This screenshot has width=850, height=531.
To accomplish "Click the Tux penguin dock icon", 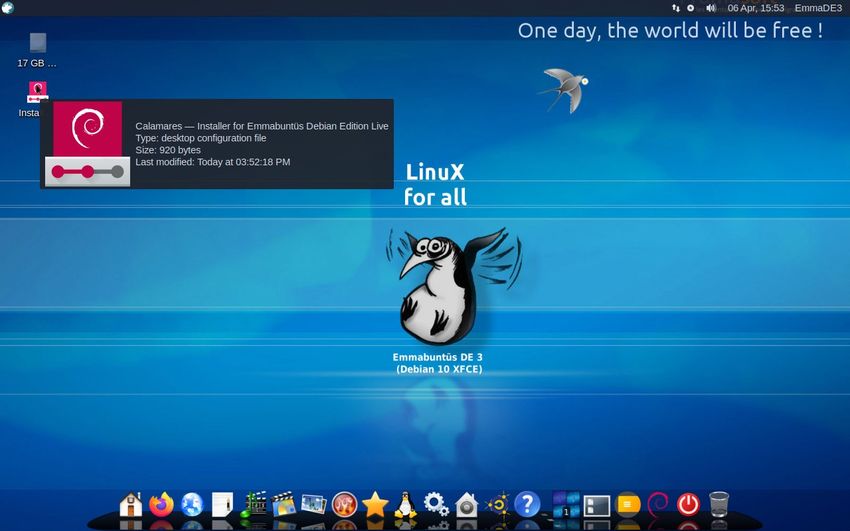I will click(x=405, y=504).
